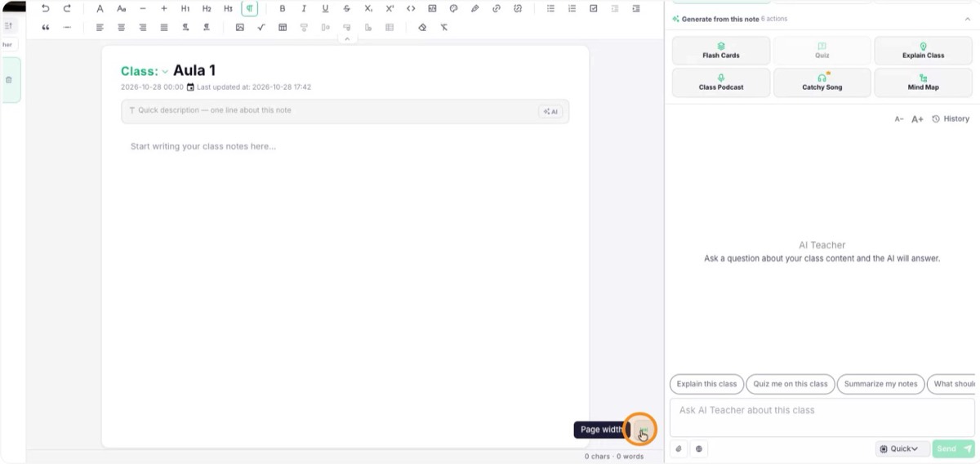Set left-to-right text direction
The height and width of the screenshot is (464, 980).
pos(185,27)
